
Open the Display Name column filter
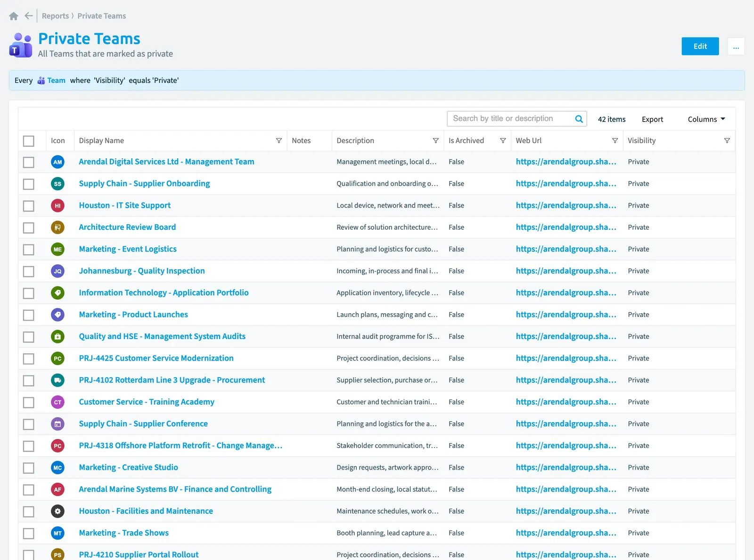click(x=279, y=141)
